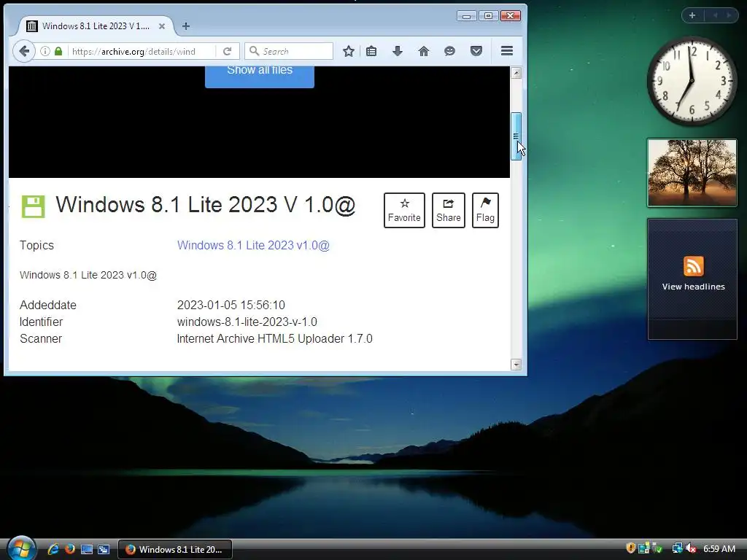Click the vertical scrollbar thumb
This screenshot has width=747, height=560.
click(x=516, y=136)
